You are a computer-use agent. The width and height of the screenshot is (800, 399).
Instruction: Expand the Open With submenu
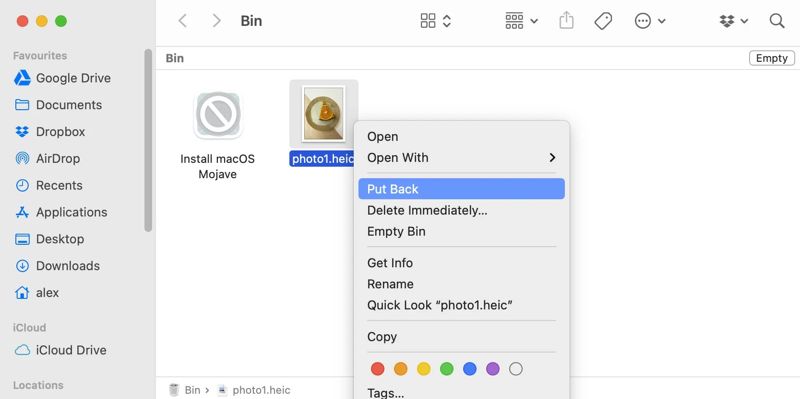point(461,158)
